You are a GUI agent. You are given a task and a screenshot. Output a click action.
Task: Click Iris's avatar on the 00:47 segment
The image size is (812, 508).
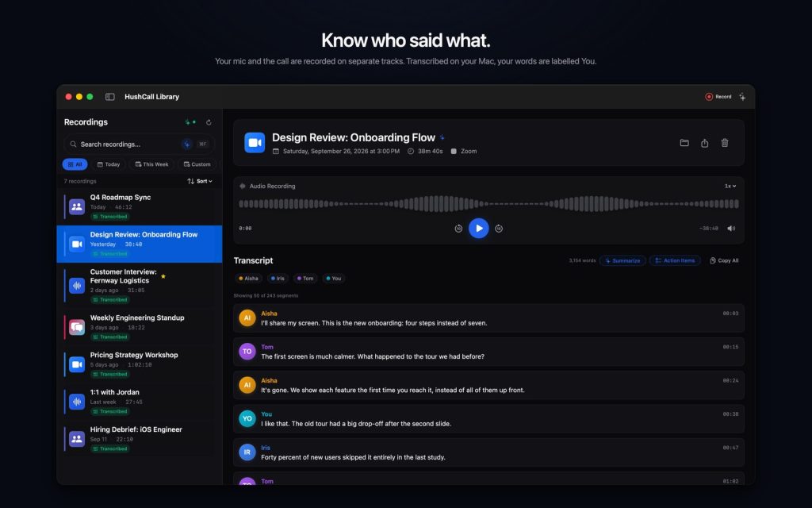[247, 452]
